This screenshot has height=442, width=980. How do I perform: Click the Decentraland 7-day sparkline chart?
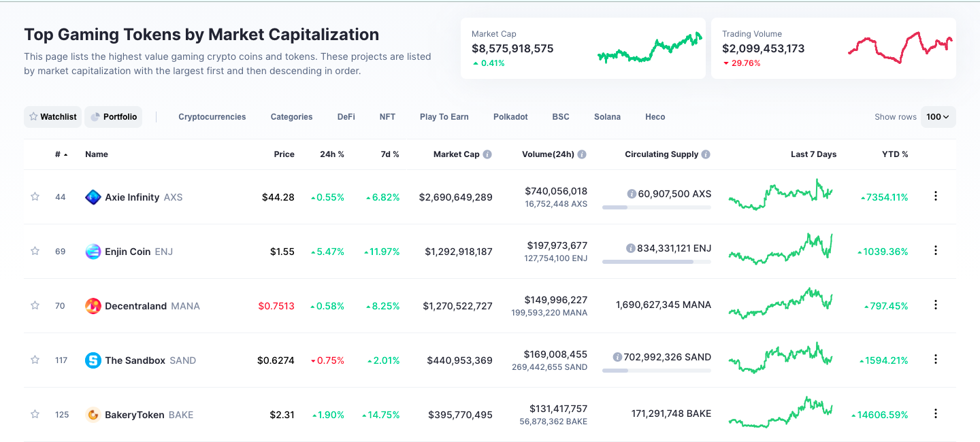pos(781,304)
